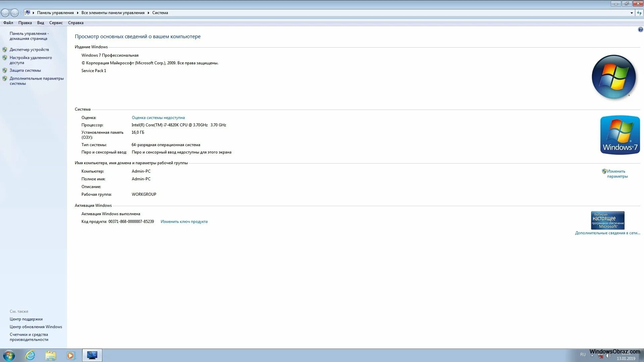Open the Start menu orb

tap(9, 355)
